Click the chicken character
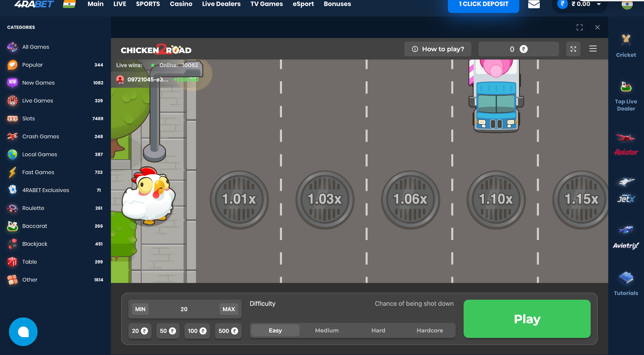Screen dimensions: 644x355 149,196
